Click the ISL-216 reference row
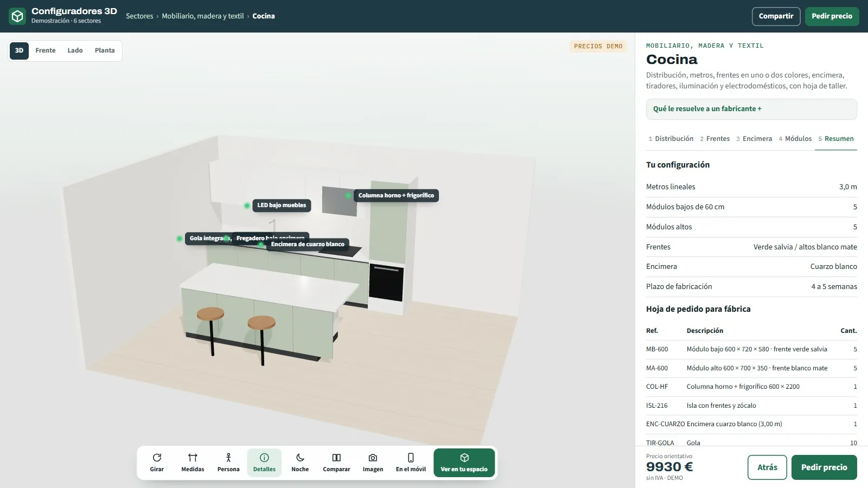 pyautogui.click(x=751, y=406)
